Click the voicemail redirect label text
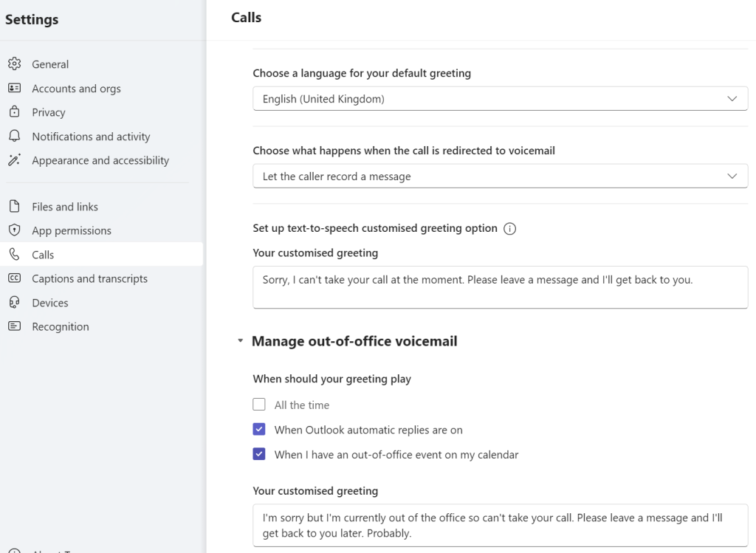Screen dimensions: 756x553 404,151
